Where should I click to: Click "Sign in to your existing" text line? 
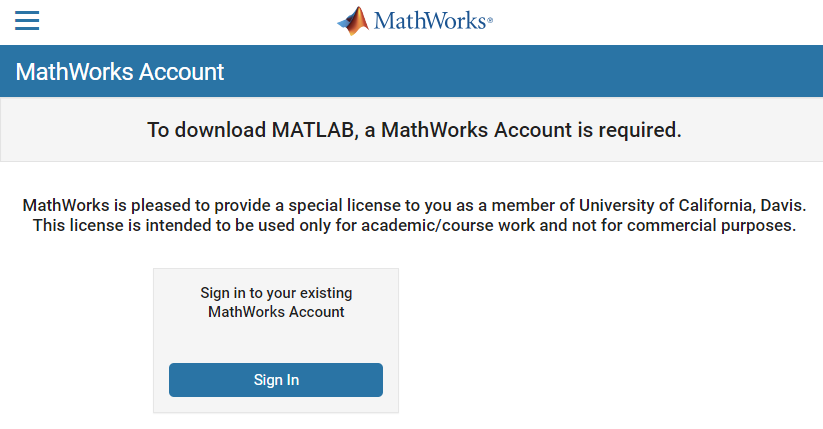(x=276, y=293)
